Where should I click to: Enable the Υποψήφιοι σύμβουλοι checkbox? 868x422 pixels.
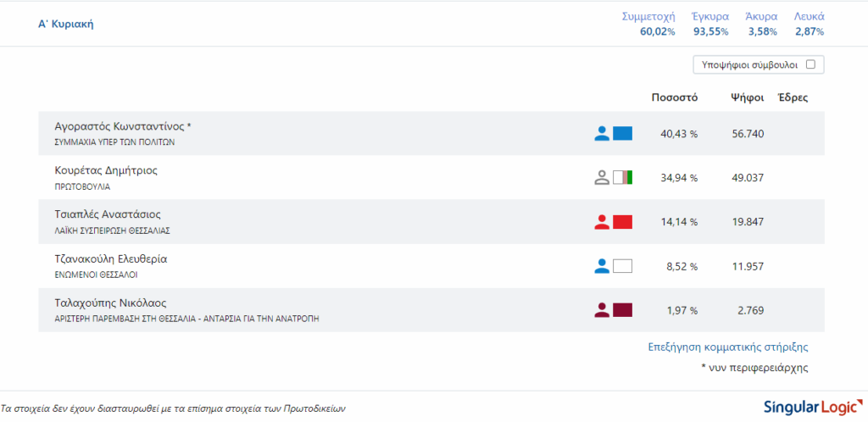coord(810,64)
